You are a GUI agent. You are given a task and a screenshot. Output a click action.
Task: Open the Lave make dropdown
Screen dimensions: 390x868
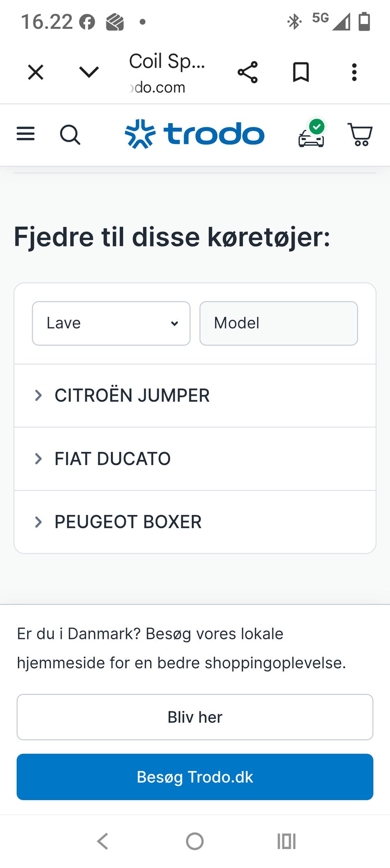point(111,323)
